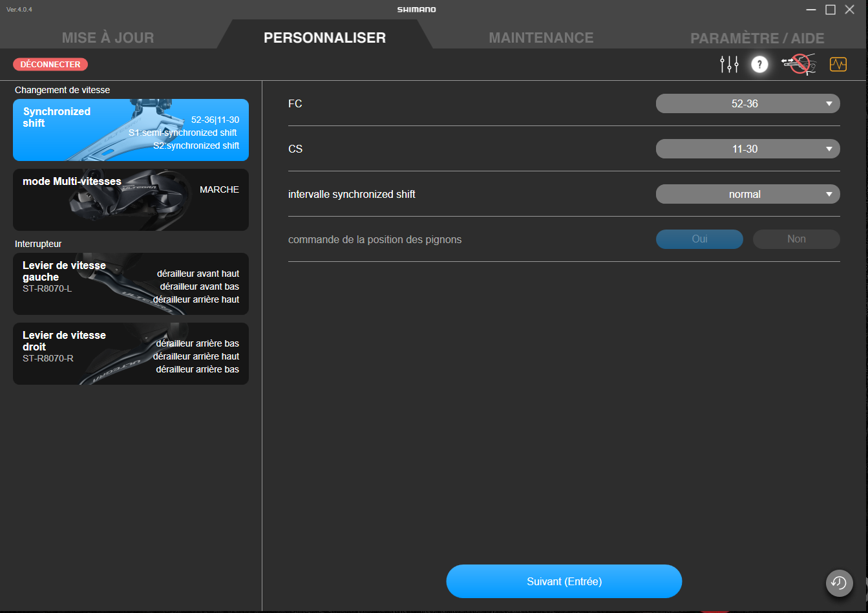868x613 pixels.
Task: Open mode Multi-vitesses rear derailleur card
Action: pyautogui.click(x=131, y=200)
